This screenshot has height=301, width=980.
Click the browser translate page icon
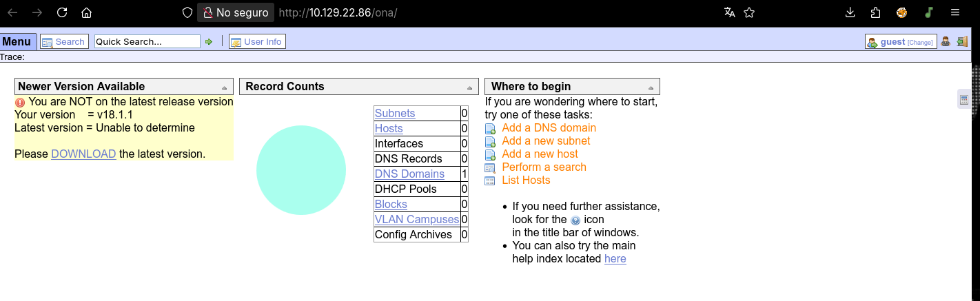[730, 12]
